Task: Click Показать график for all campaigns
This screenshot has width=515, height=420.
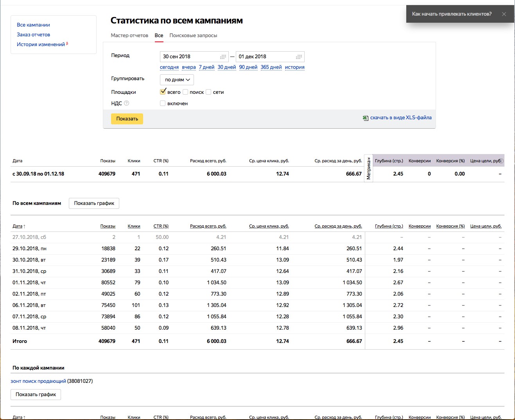Action: click(94, 203)
